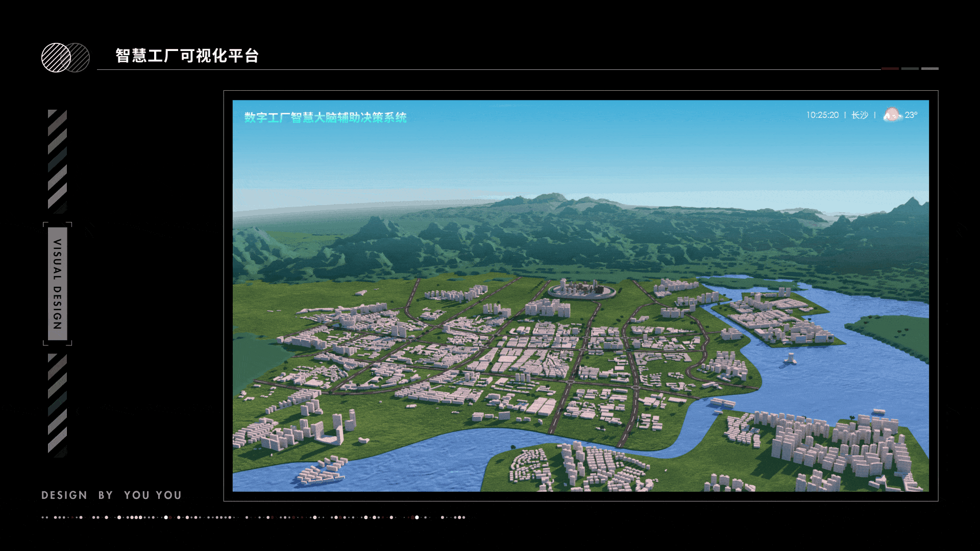980x551 pixels.
Task: Click the VISUAL DESIGN vertical label
Action: pos(58,284)
